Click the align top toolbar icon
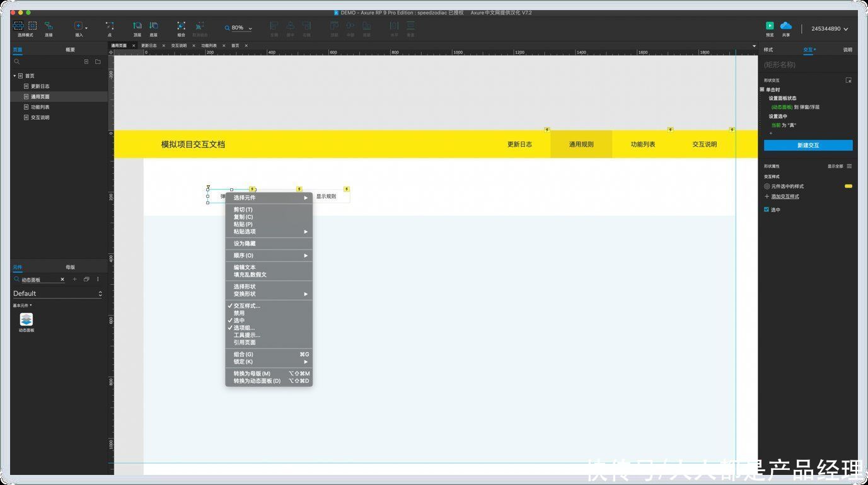 pos(334,26)
